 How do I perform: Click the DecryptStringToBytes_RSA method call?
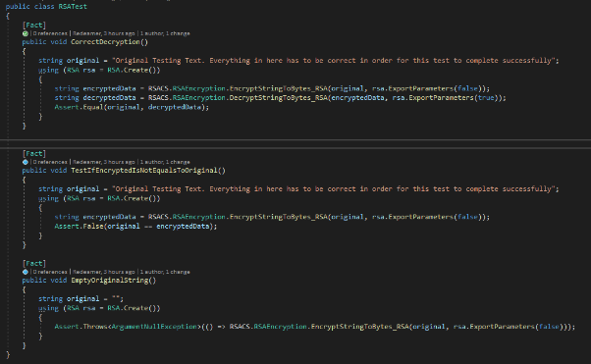(279, 97)
